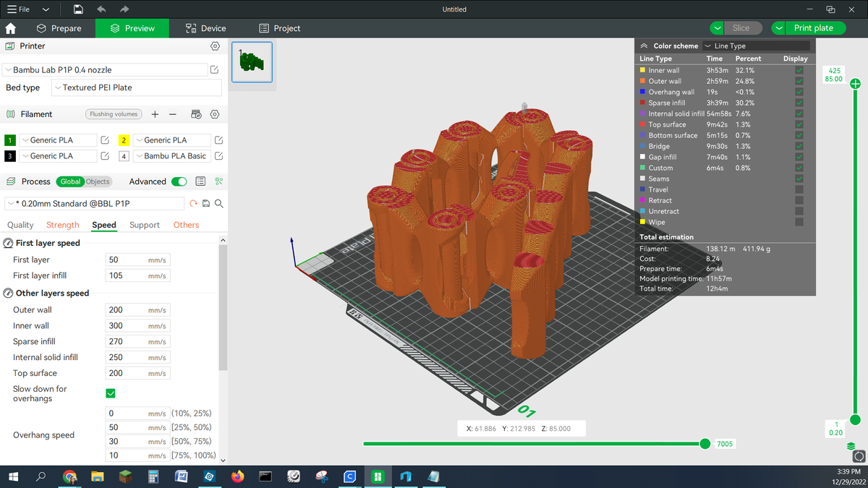Click the compare presets icon next to Advanced
Viewport: 868px width, 488px height.
(x=219, y=181)
